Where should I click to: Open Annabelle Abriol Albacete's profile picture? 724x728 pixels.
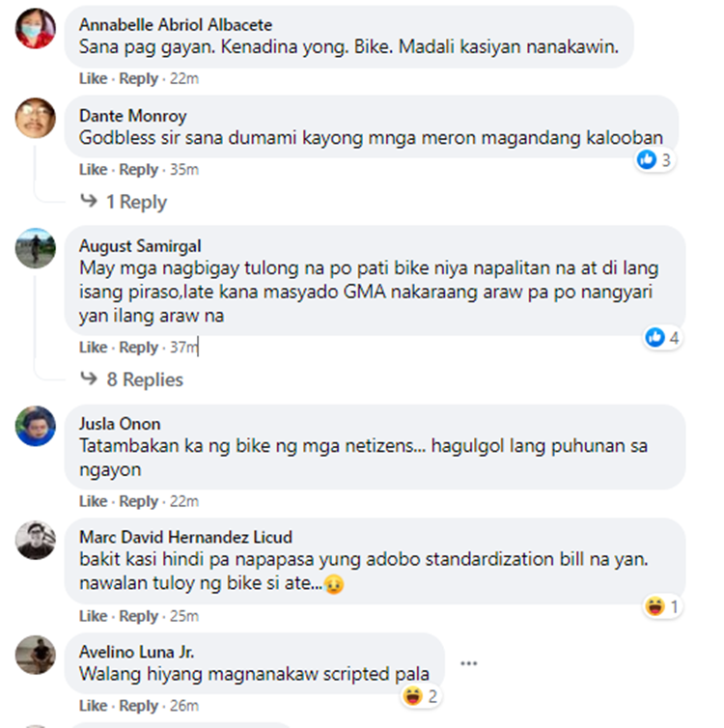36,28
